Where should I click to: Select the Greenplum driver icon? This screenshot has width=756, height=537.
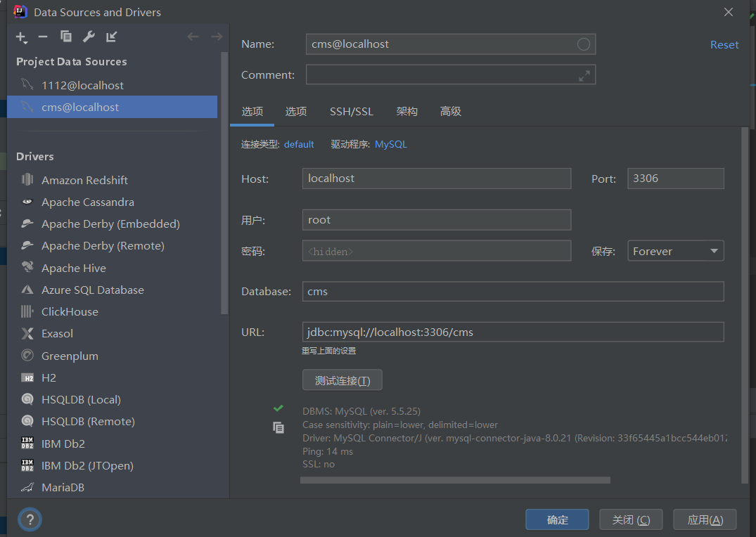(x=27, y=356)
